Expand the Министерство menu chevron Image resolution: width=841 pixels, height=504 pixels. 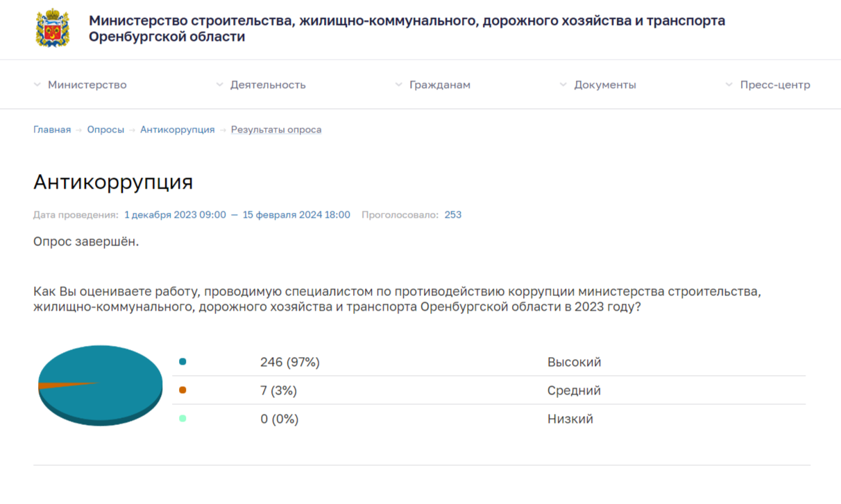[37, 85]
